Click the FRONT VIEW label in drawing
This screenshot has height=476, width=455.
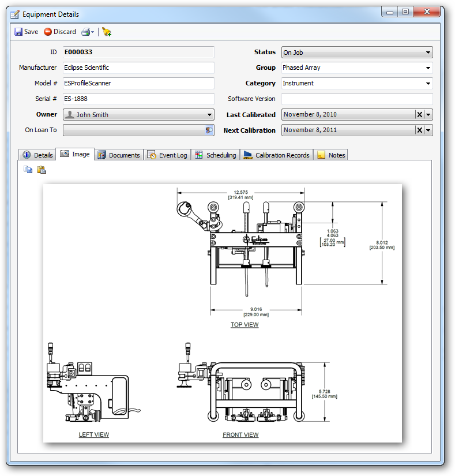pos(240,434)
